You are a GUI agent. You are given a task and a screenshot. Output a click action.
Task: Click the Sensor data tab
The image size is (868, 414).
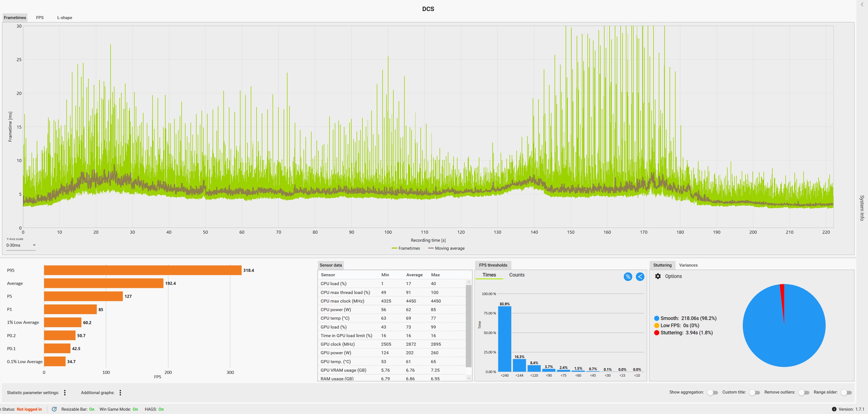pos(331,265)
